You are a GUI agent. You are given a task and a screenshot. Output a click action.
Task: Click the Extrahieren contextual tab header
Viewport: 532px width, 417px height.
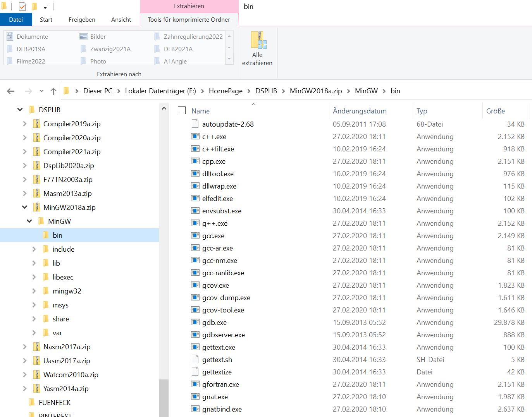pyautogui.click(x=189, y=6)
